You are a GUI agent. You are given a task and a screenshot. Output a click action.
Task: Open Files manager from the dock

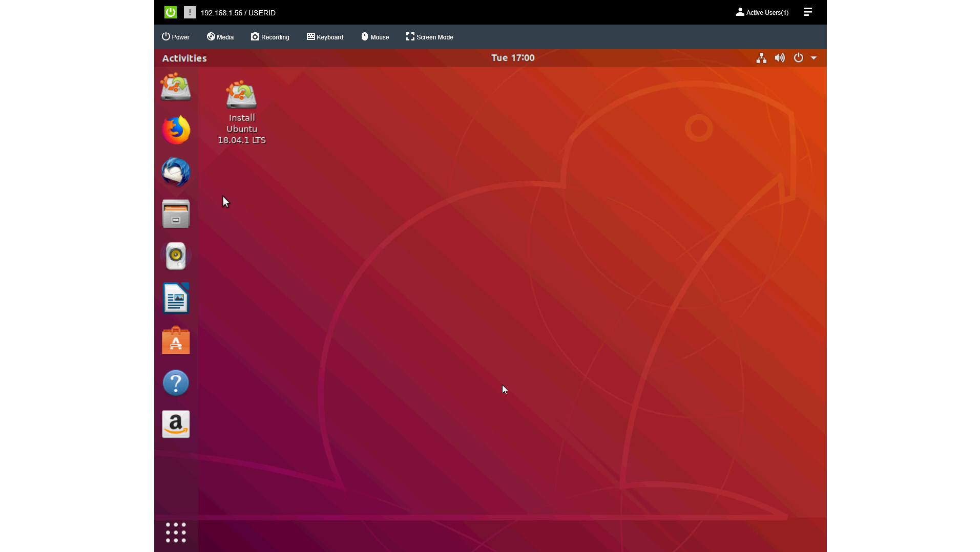pyautogui.click(x=176, y=214)
